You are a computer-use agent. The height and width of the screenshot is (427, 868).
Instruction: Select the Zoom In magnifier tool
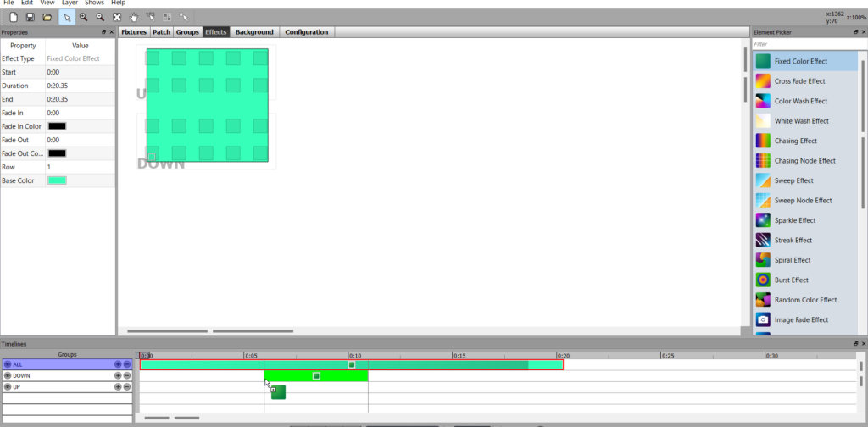click(83, 17)
